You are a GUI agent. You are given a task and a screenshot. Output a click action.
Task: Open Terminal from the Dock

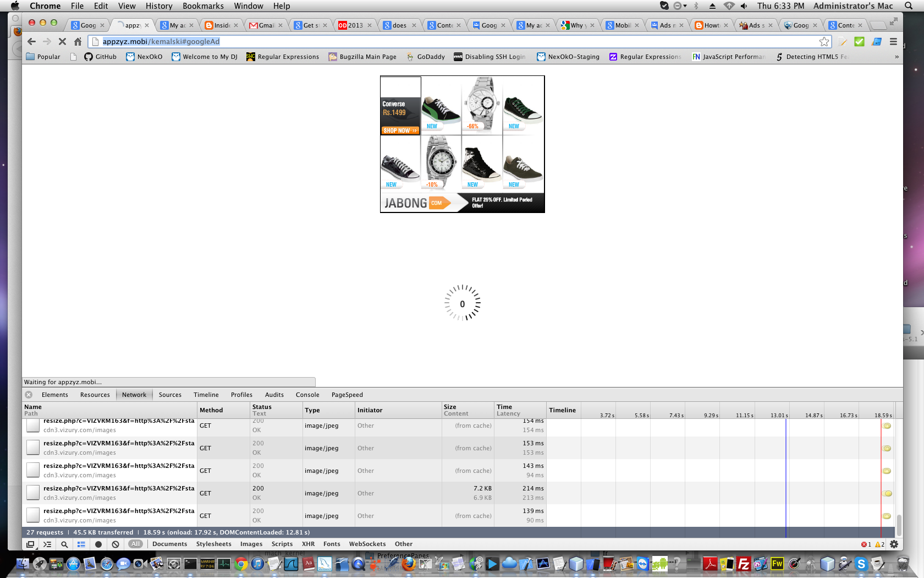(190, 564)
